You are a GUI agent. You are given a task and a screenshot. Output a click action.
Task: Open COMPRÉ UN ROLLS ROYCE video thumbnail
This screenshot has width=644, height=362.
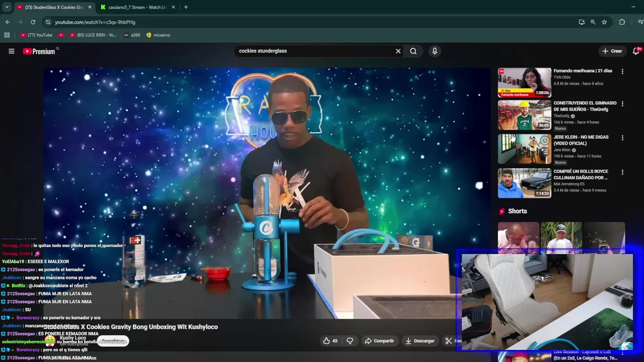(x=524, y=183)
